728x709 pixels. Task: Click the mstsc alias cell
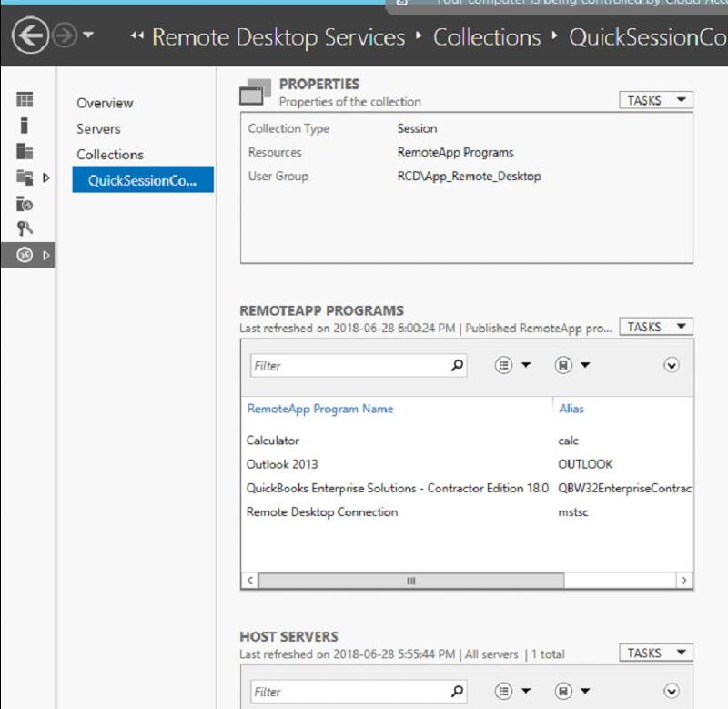[573, 512]
